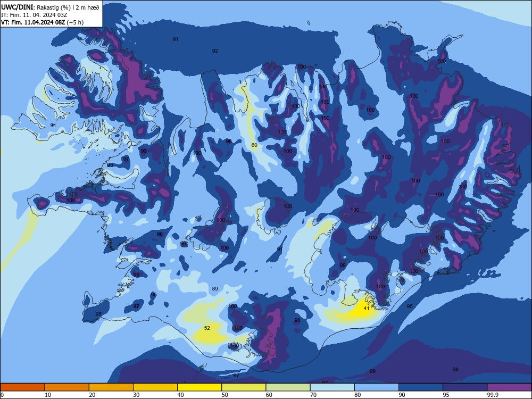Image resolution: width=532 pixels, height=399 pixels.
Task: Select the '89' humidity value on the map
Action: [215, 289]
